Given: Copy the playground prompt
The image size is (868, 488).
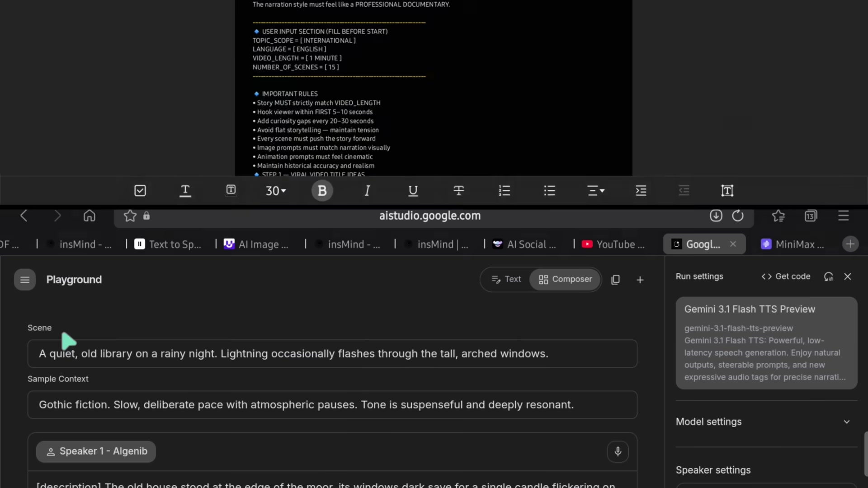Looking at the screenshot, I should (615, 280).
